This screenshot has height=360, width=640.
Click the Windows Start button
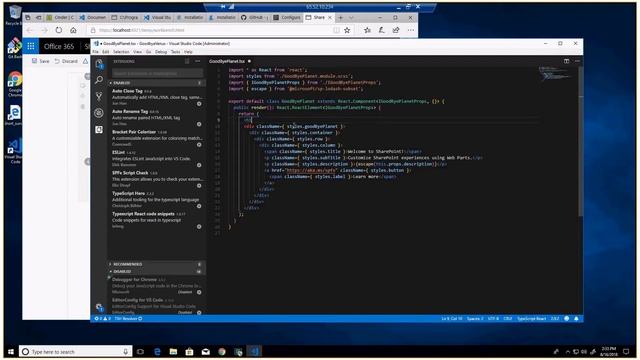tap(11, 351)
